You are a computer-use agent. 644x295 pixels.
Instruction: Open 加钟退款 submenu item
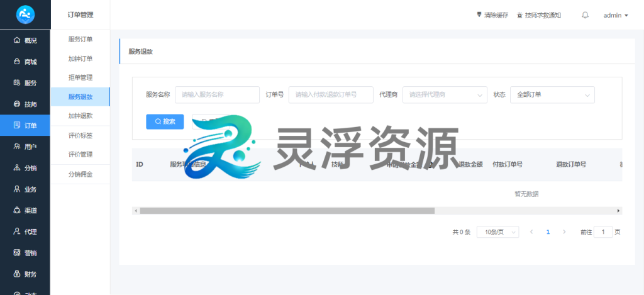pyautogui.click(x=80, y=116)
